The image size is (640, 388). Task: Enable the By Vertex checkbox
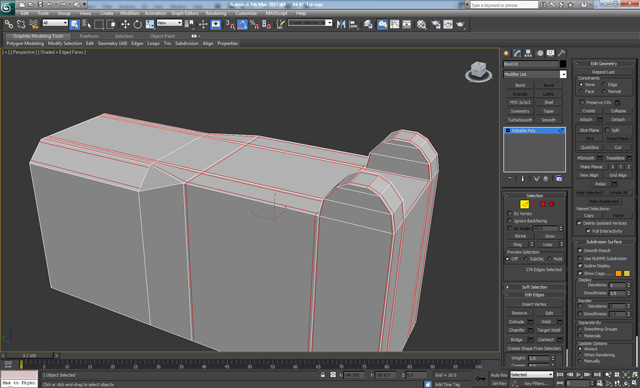510,214
